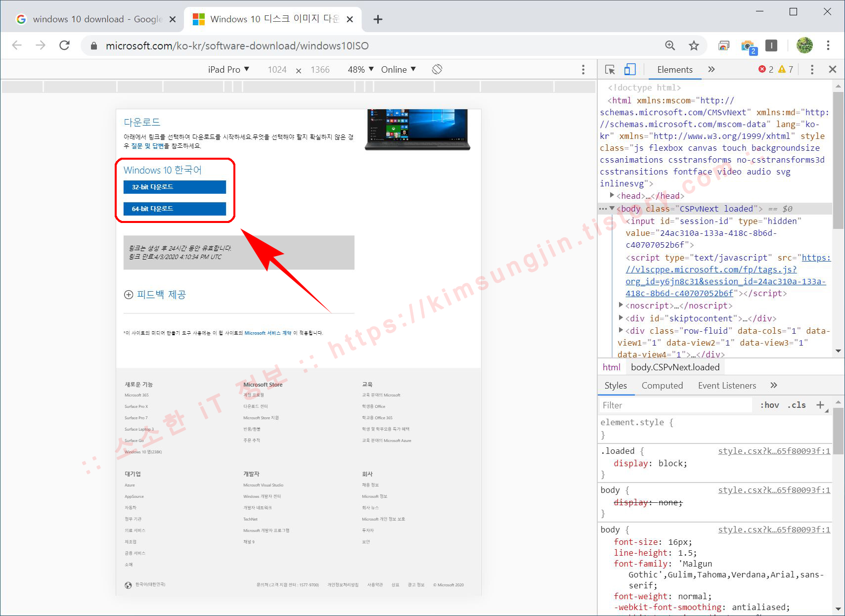The height and width of the screenshot is (616, 845).
Task: Open the extension with the blue badge 2
Action: [x=748, y=46]
